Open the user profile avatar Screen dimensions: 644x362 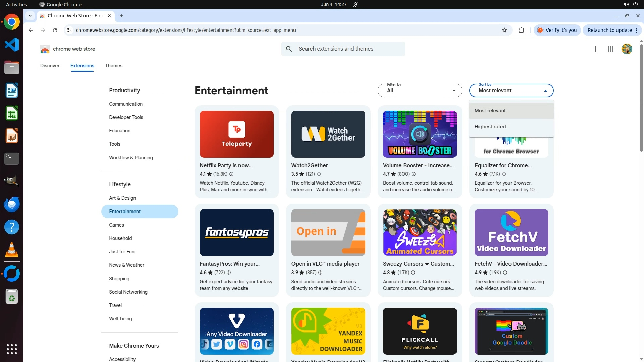(627, 49)
